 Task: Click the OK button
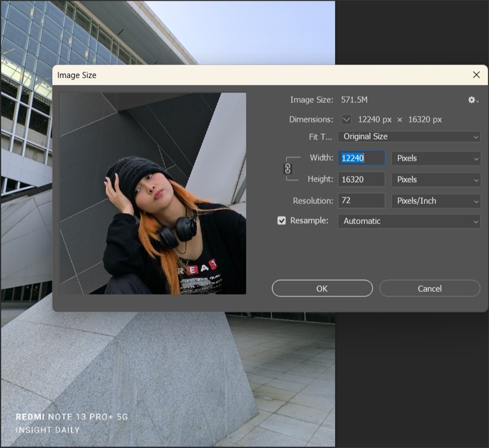click(x=322, y=288)
